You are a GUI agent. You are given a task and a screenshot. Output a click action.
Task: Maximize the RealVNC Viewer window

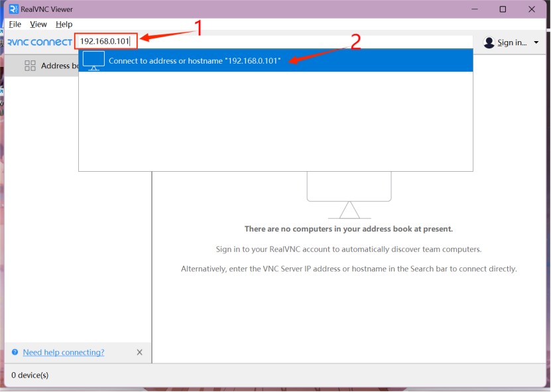503,9
